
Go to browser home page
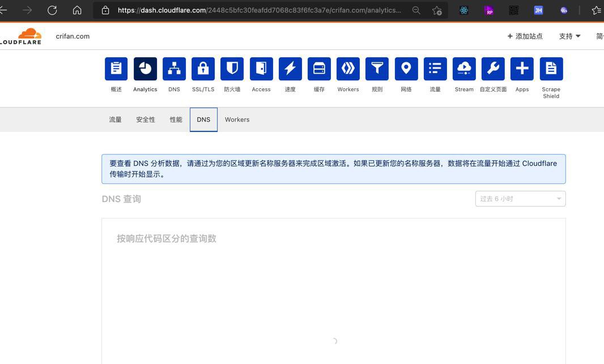point(77,10)
